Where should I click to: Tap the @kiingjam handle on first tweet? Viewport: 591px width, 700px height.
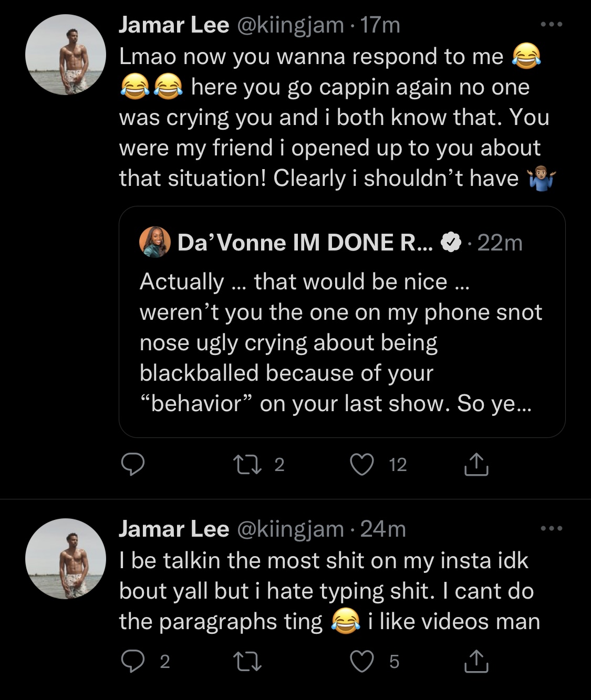click(291, 25)
